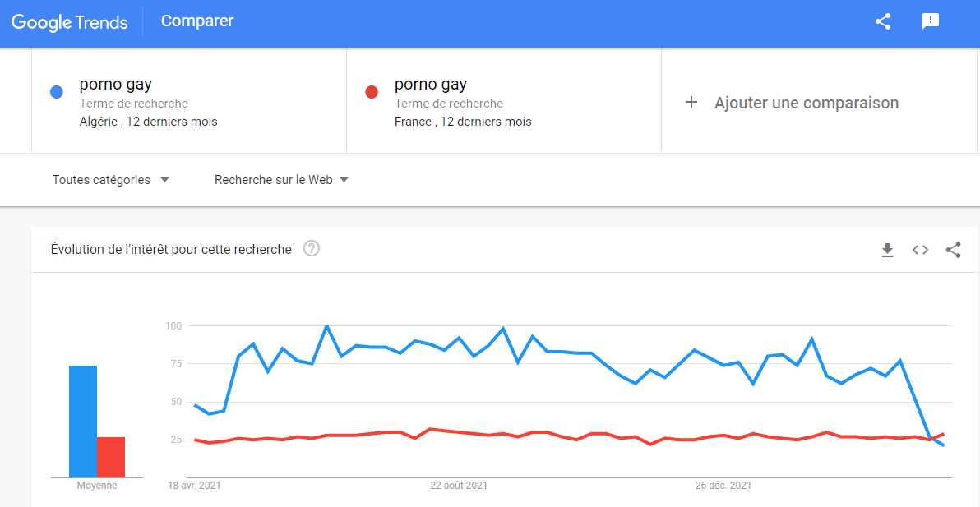
Task: Click the red Moyenne bar
Action: point(111,457)
